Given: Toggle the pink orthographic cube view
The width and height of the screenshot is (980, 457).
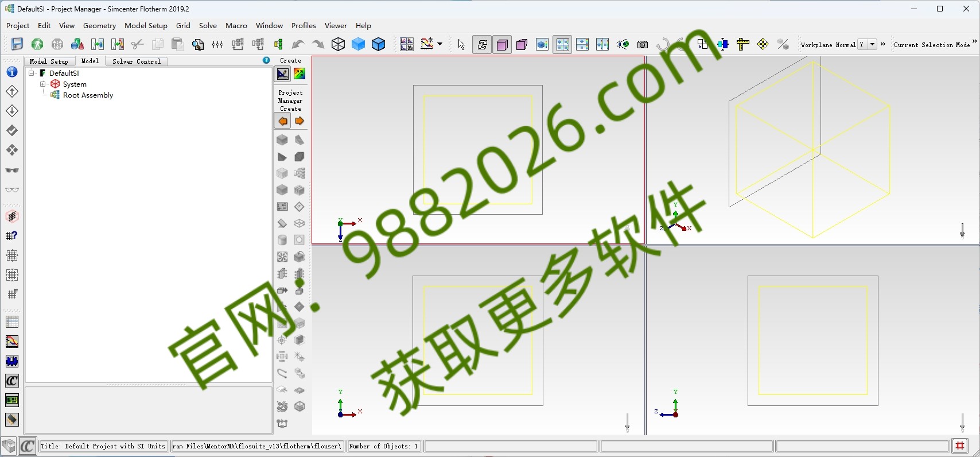Looking at the screenshot, I should pyautogui.click(x=502, y=44).
